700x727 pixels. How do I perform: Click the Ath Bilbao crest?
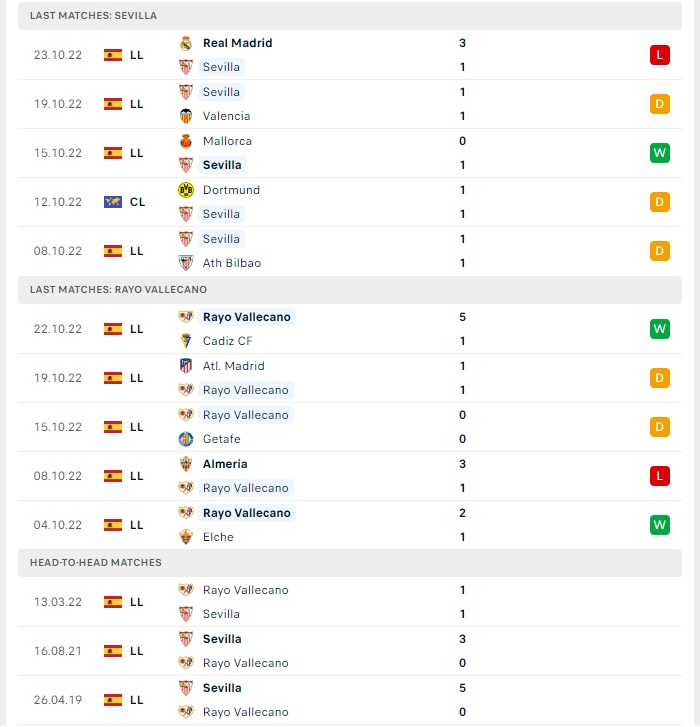point(186,263)
